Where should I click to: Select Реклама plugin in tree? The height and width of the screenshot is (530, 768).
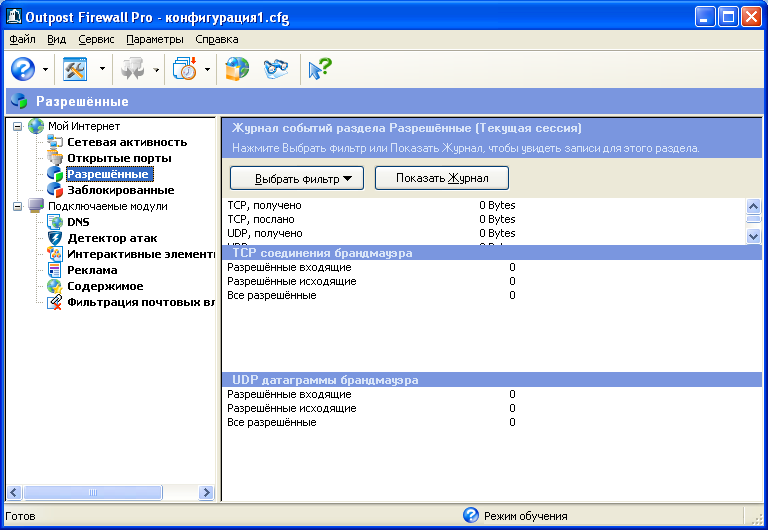click(92, 270)
